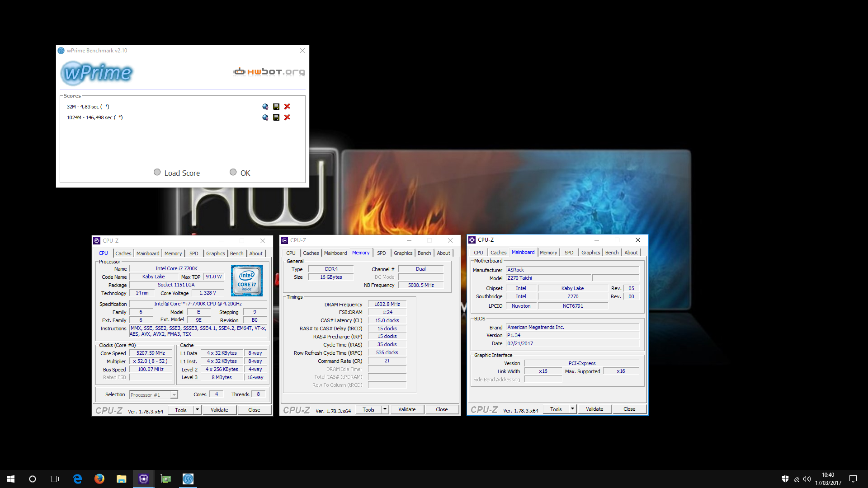Open Action Center notifications icon
This screenshot has height=488, width=868.
click(x=853, y=479)
